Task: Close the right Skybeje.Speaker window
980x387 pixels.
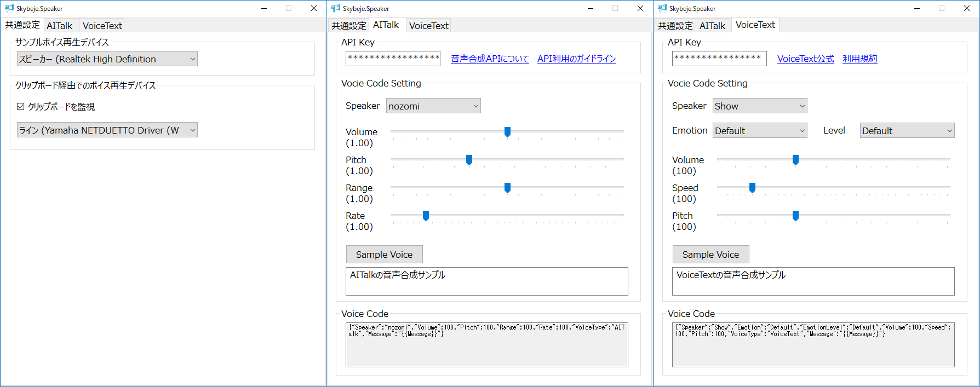Action: [967, 8]
